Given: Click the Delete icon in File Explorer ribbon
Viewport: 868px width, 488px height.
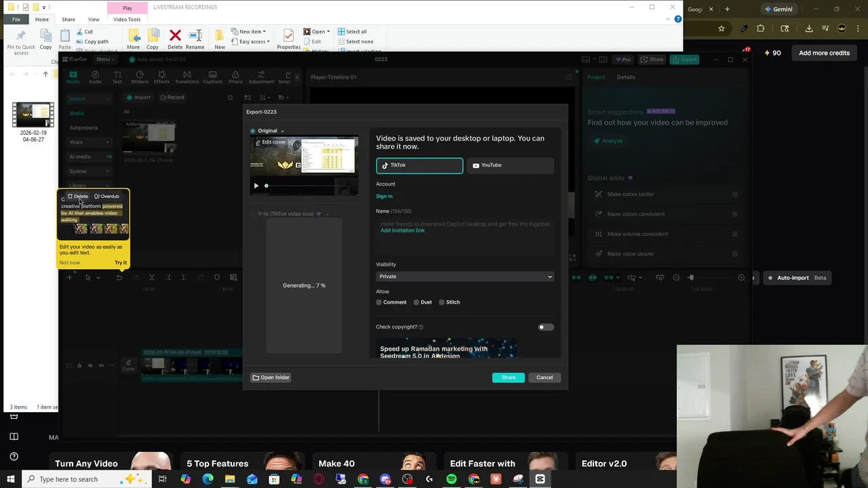Looking at the screenshot, I should coord(175,39).
